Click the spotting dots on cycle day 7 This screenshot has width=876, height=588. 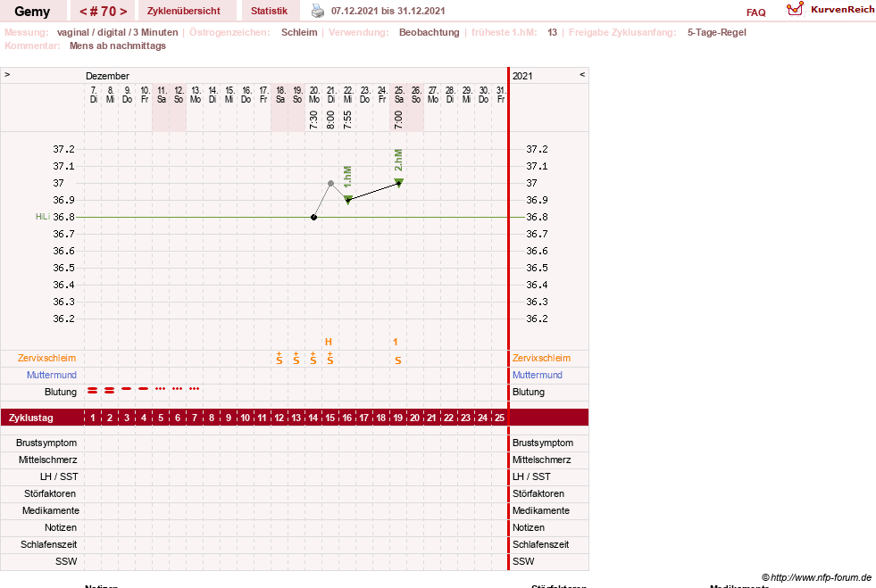pos(195,388)
